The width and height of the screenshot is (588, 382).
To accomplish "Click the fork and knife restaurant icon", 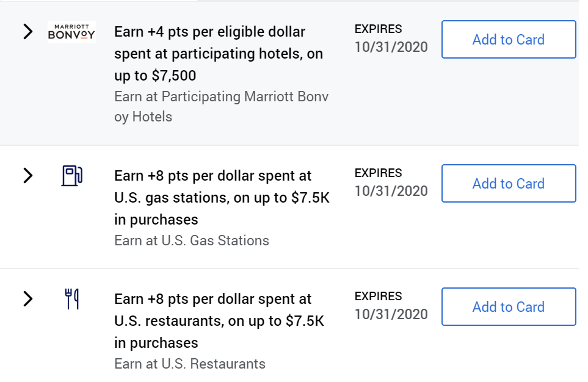I will tap(72, 299).
